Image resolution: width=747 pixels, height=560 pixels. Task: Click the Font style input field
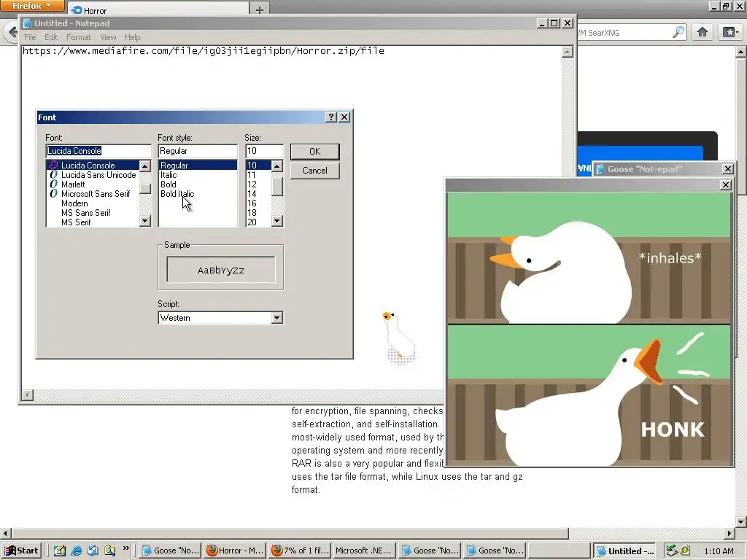[x=197, y=151]
